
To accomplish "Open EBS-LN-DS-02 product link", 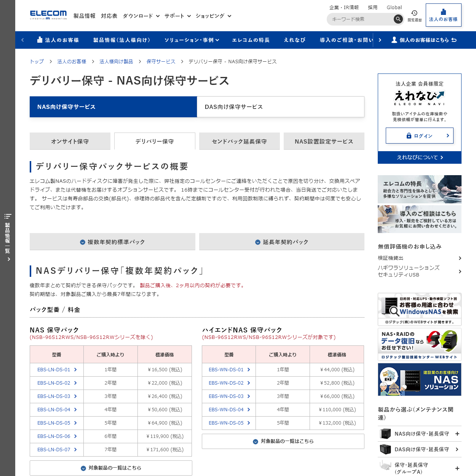I will click(57, 383).
